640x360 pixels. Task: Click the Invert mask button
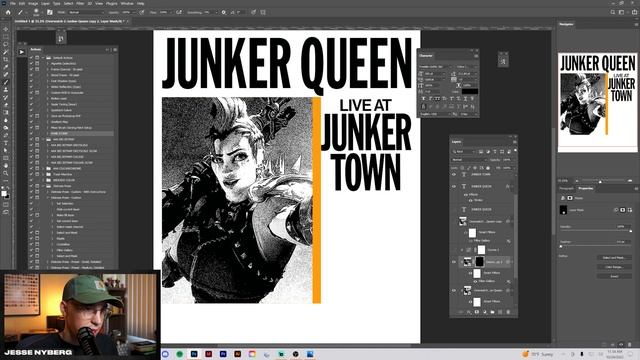pyautogui.click(x=614, y=276)
